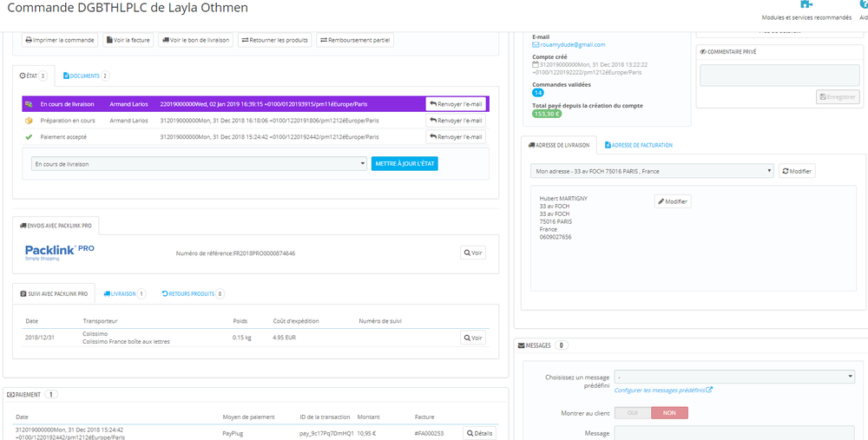
Task: Open Voir le bon de livraison
Action: click(x=196, y=40)
